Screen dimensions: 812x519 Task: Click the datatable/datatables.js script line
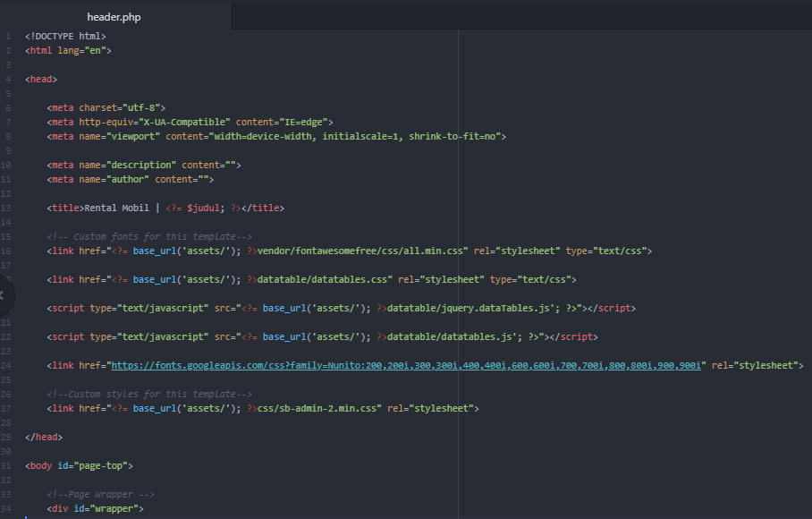tap(322, 336)
